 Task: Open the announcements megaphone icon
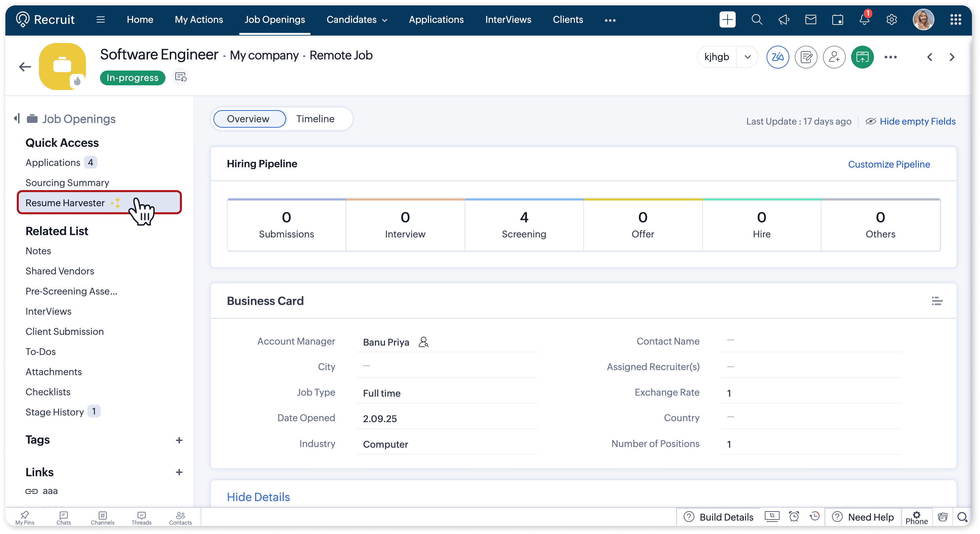click(x=784, y=20)
